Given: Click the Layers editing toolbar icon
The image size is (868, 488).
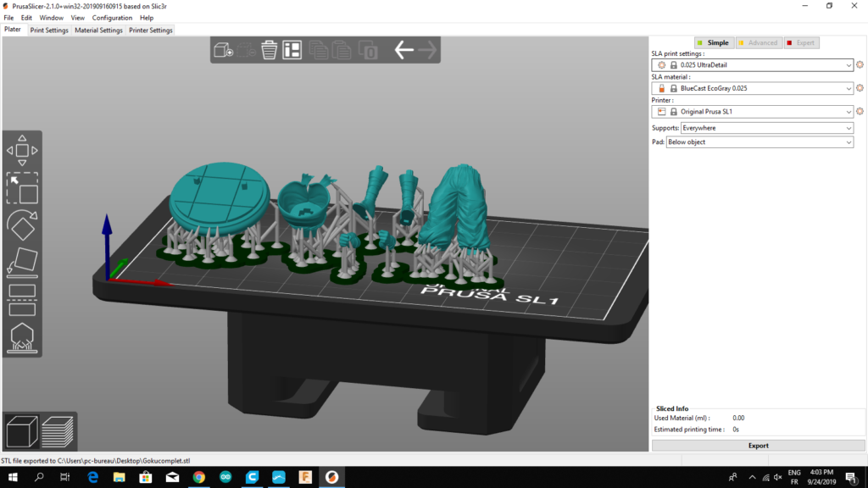Looking at the screenshot, I should pos(368,50).
